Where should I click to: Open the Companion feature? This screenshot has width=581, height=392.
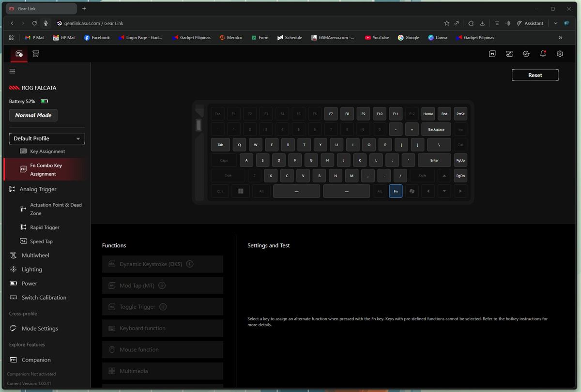[36, 360]
